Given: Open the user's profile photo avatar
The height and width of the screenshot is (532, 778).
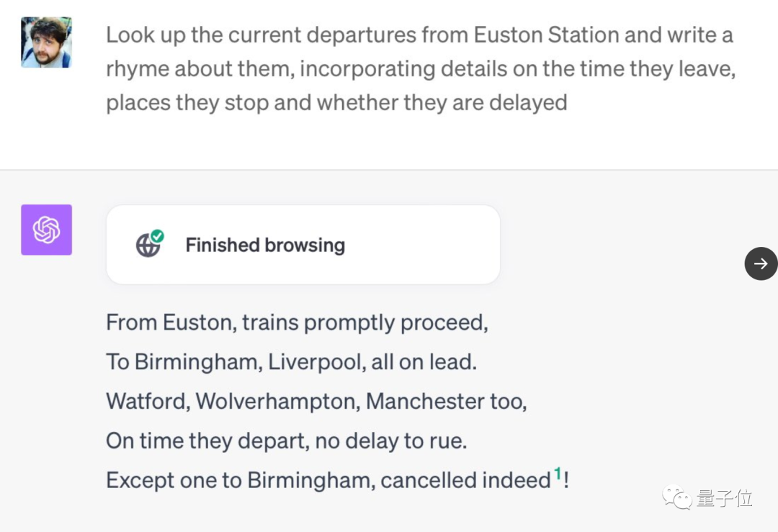Looking at the screenshot, I should click(x=46, y=42).
